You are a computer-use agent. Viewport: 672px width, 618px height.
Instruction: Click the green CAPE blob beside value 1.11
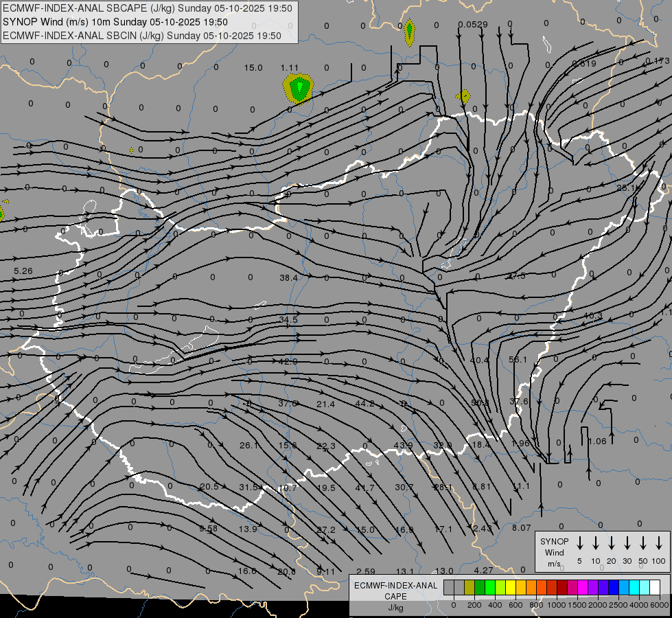(299, 89)
